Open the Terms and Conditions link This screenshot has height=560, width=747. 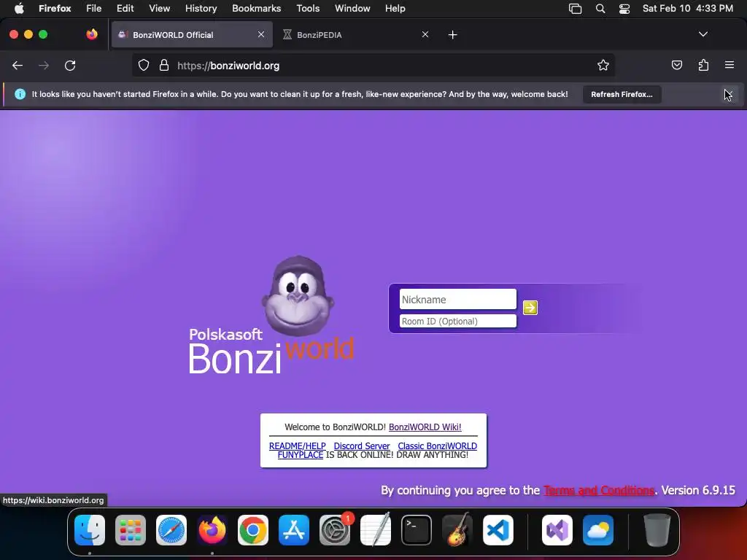[x=599, y=490]
